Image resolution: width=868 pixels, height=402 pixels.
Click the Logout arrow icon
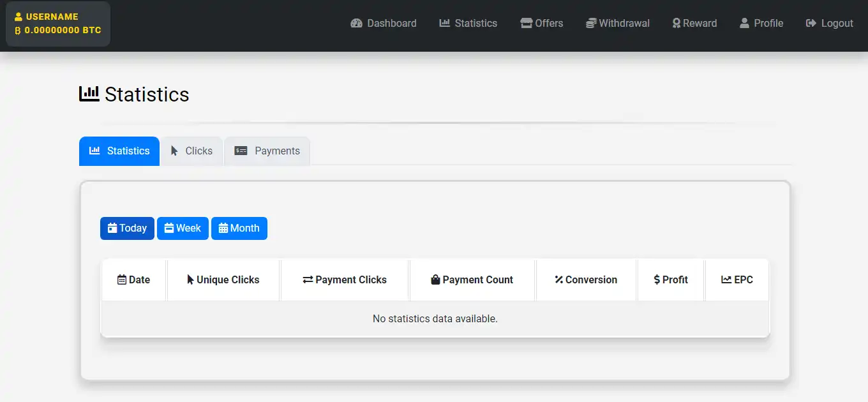click(811, 24)
